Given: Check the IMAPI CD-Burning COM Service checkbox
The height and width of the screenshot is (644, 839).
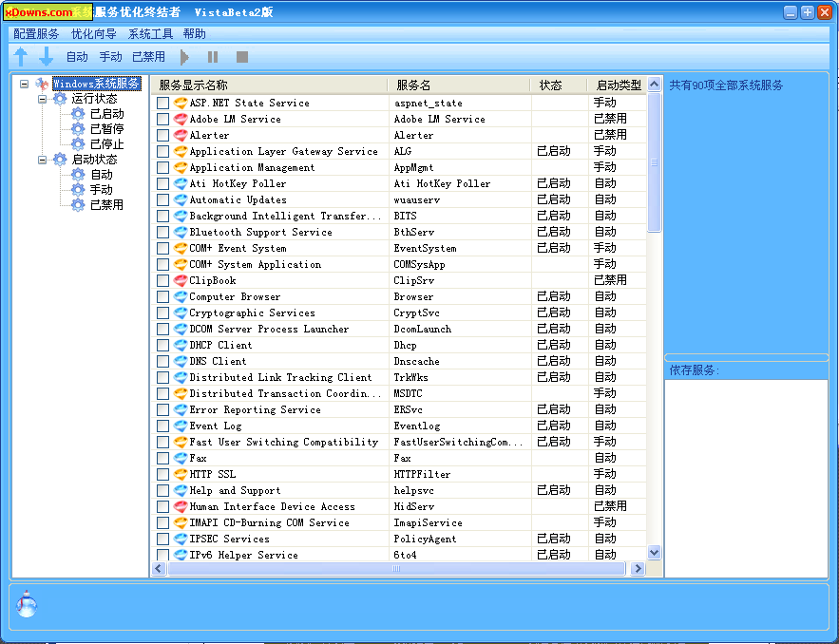Looking at the screenshot, I should (162, 522).
